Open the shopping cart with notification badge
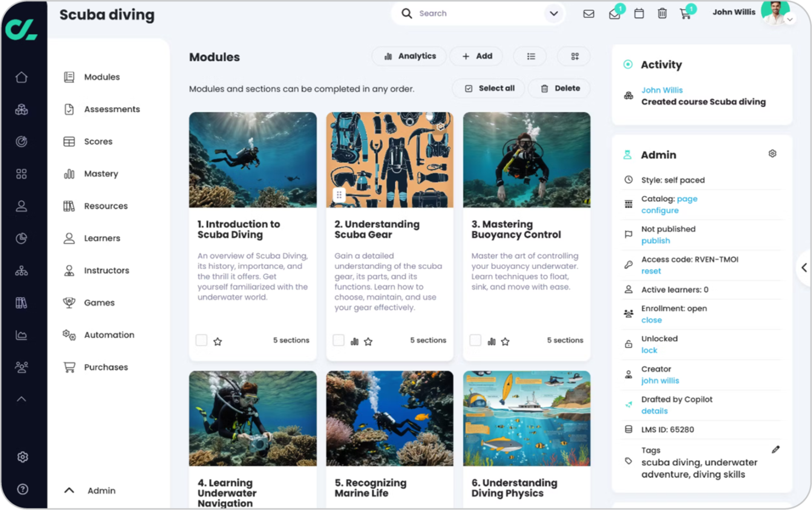 click(686, 14)
